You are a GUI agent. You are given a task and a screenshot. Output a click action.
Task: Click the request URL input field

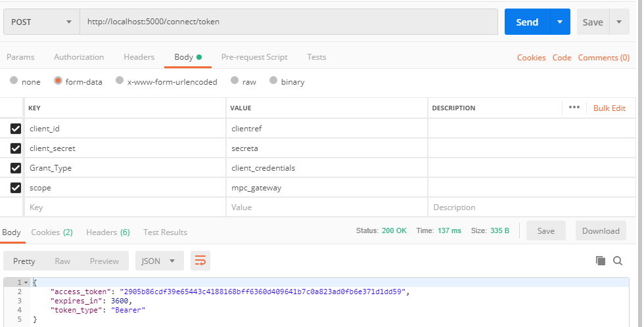289,22
